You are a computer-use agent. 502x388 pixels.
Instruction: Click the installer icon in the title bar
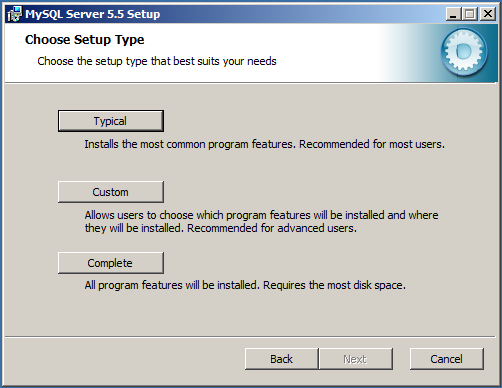click(x=14, y=14)
